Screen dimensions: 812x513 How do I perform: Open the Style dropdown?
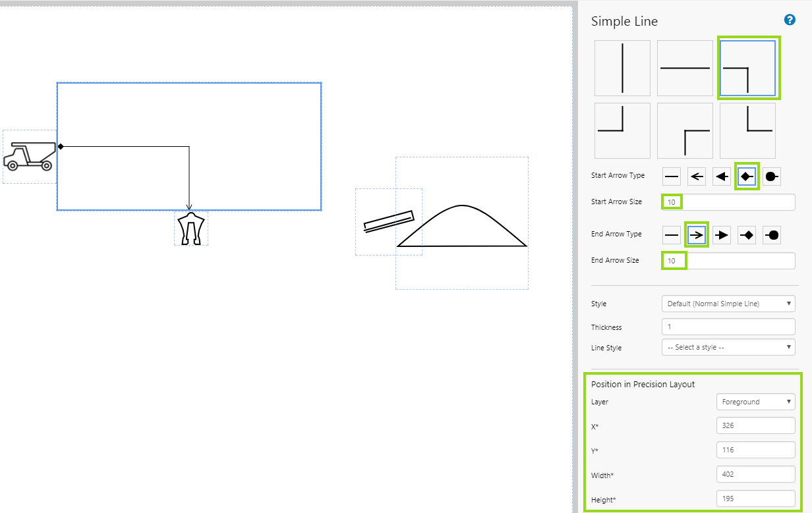pyautogui.click(x=728, y=304)
